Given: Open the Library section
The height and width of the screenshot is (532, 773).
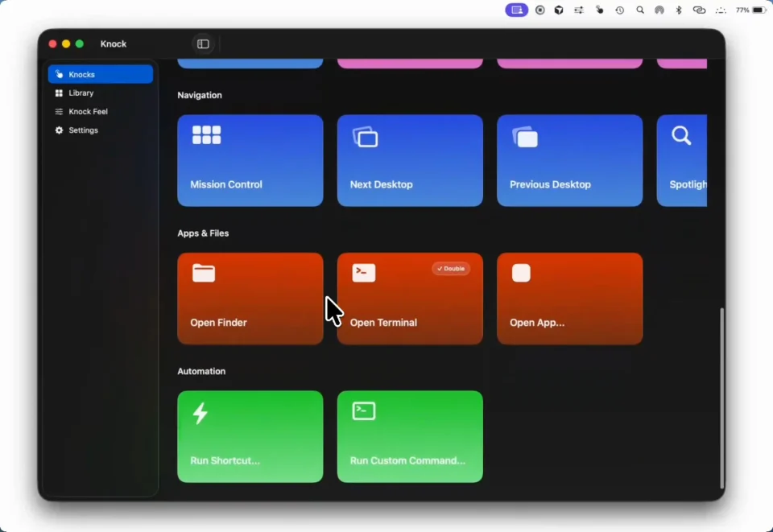Looking at the screenshot, I should coord(101,93).
